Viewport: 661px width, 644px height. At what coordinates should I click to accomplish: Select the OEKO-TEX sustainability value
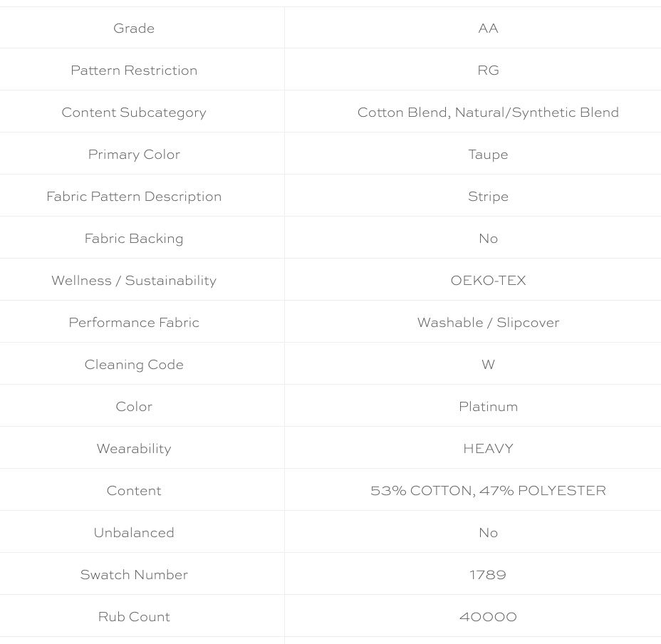pyautogui.click(x=488, y=281)
